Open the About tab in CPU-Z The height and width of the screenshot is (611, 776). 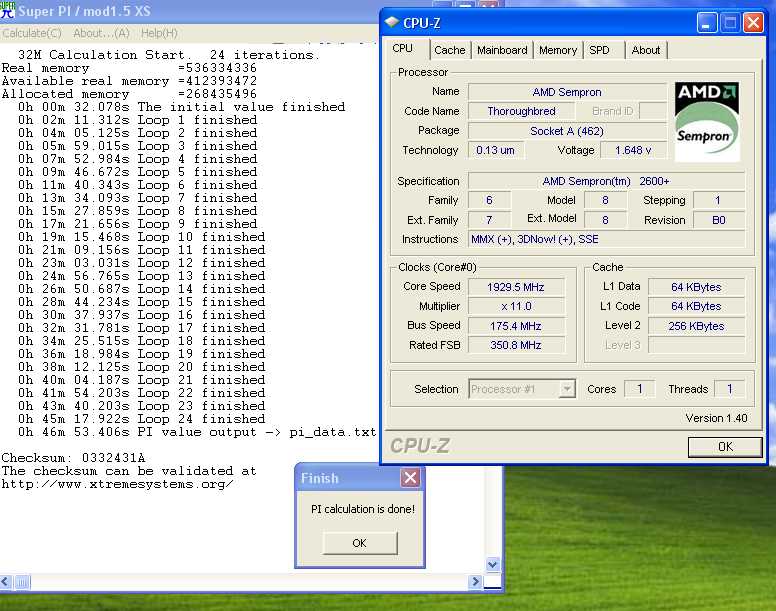pos(645,50)
